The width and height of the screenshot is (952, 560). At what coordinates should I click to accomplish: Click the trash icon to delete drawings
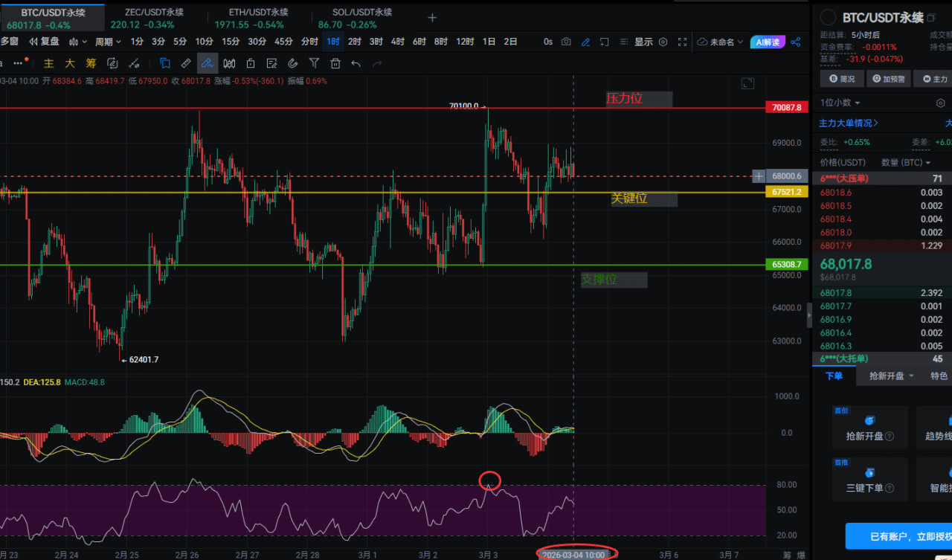[335, 64]
